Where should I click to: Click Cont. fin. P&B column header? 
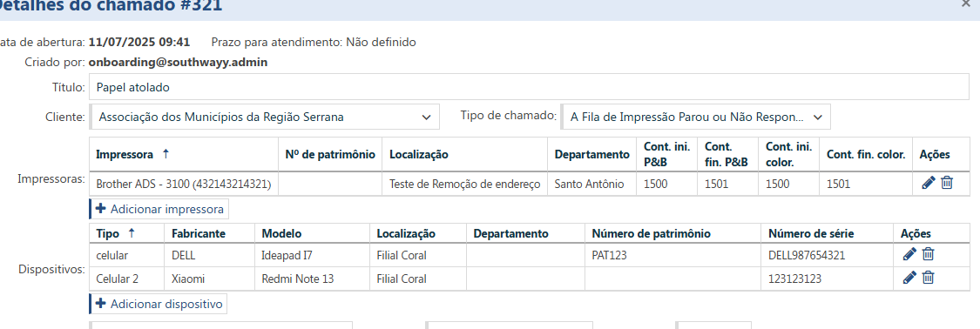(727, 154)
